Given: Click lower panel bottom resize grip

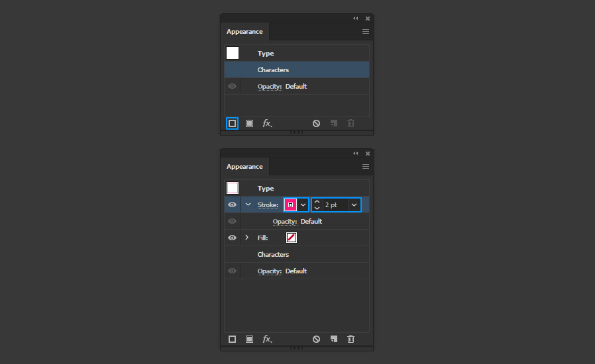Looking at the screenshot, I should point(296,348).
